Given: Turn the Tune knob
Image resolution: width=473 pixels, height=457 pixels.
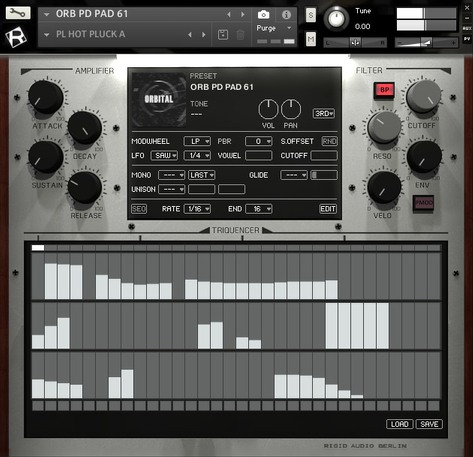Looking at the screenshot, I should (x=336, y=19).
